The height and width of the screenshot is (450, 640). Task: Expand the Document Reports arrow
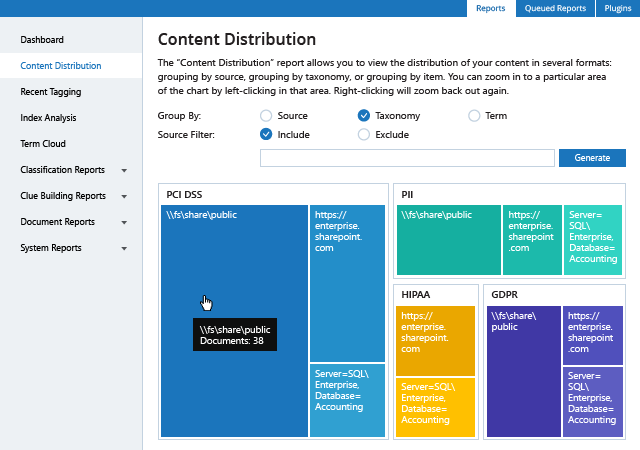[124, 223]
